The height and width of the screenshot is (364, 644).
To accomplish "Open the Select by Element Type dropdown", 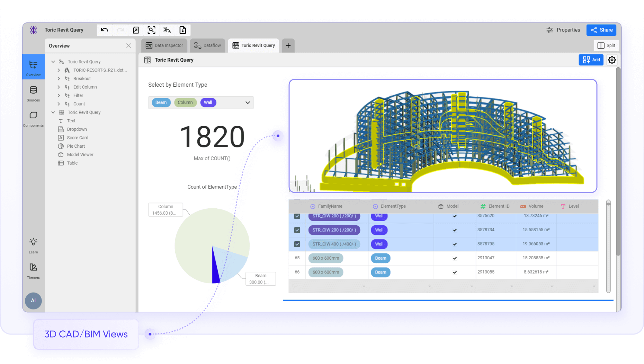I will [247, 103].
